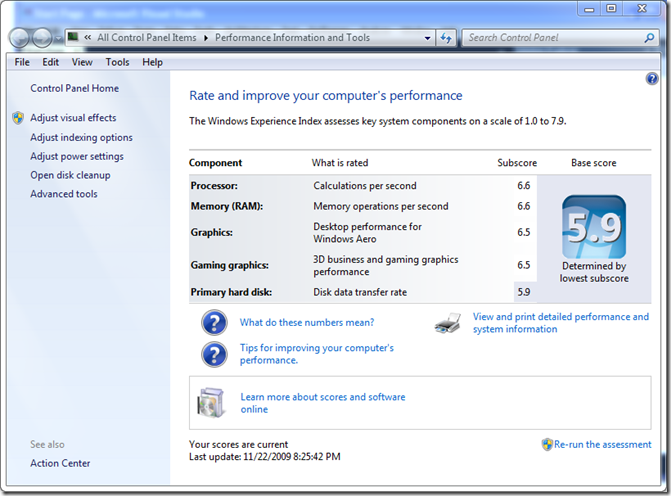
Task: Expand the recent pages arrow next to Forward
Action: click(58, 39)
